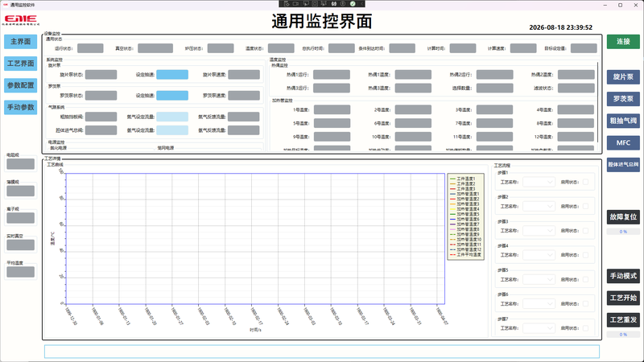Click the 罗茨泵 设定抽速 blue input field
Viewport: 644px width, 362px height.
tap(172, 96)
